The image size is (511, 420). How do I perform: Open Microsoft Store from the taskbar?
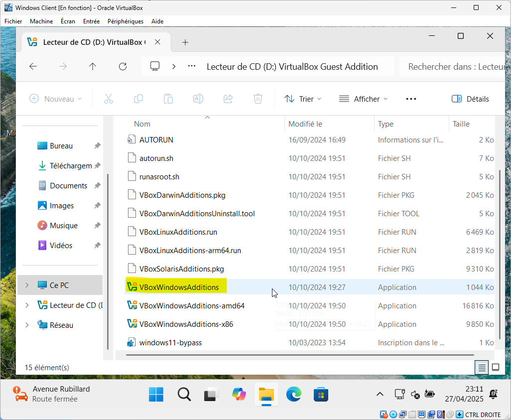(x=321, y=395)
